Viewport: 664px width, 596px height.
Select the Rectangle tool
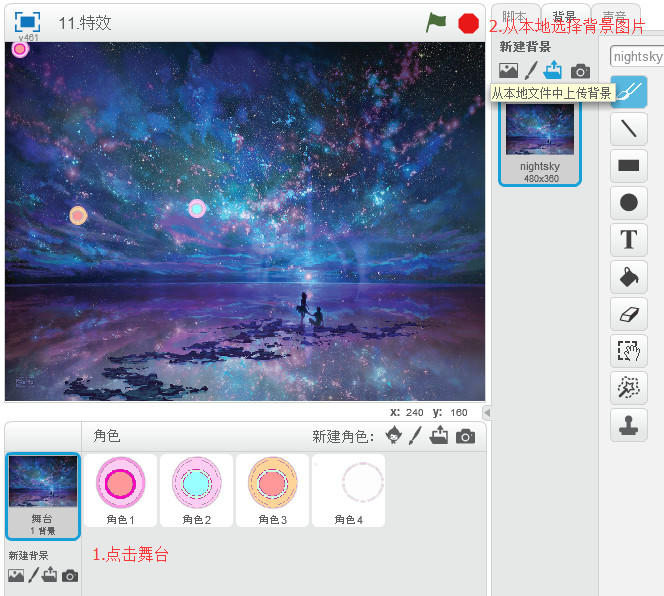click(629, 165)
